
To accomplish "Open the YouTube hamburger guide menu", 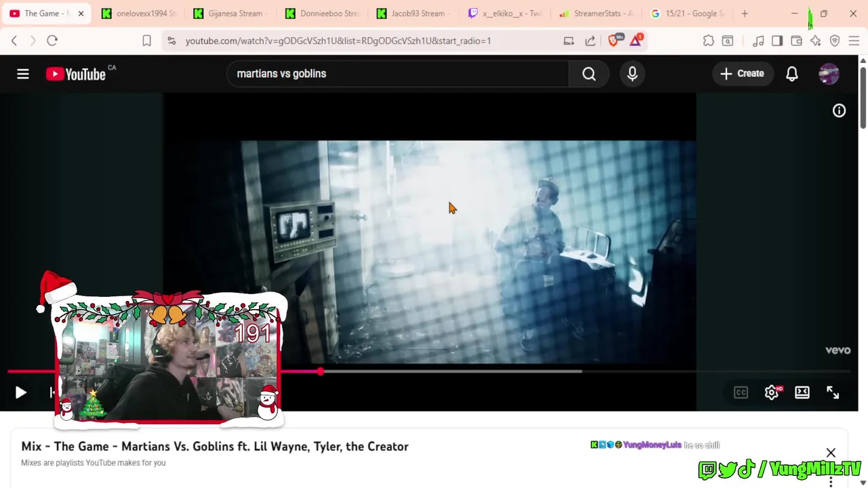I will point(23,74).
